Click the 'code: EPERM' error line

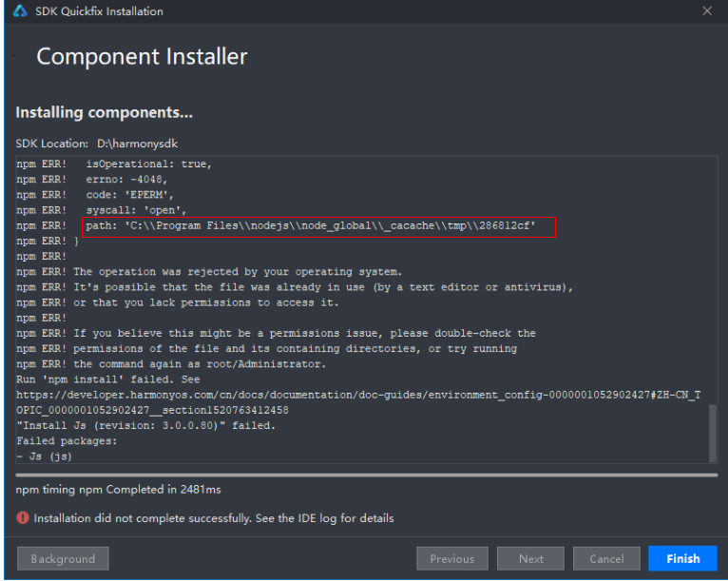129,195
